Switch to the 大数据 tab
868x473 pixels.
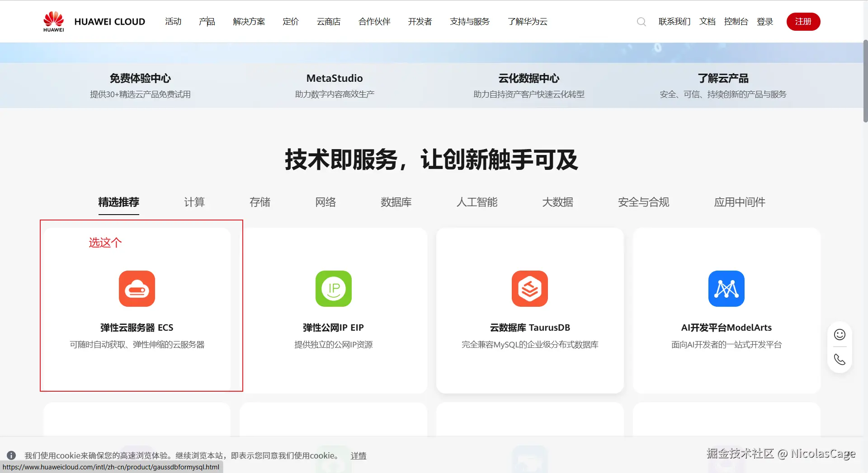point(558,202)
